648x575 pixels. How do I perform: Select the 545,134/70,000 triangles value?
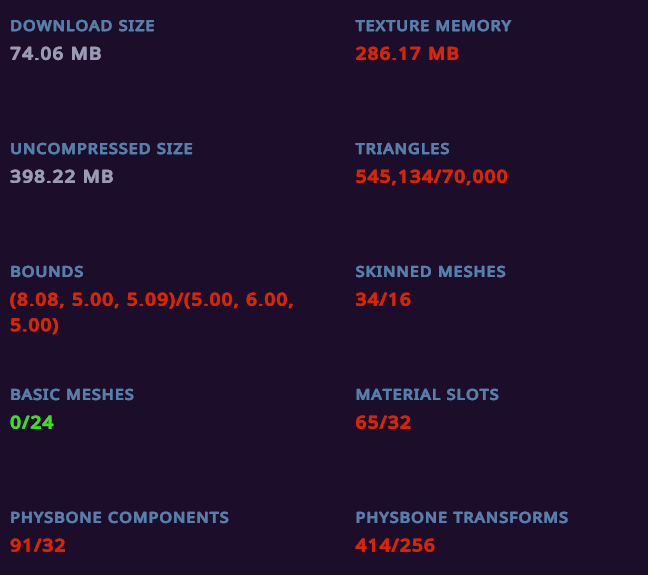431,177
